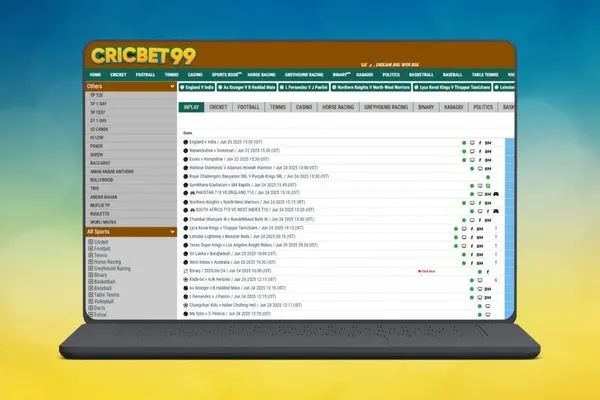Click the TV icon in Klubi-04 v HJK Helsinki row
This screenshot has height=400, width=600.
[x=480, y=280]
